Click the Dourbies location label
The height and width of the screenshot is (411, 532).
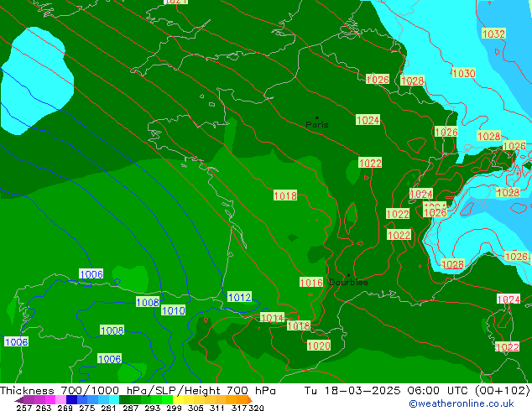point(348,282)
